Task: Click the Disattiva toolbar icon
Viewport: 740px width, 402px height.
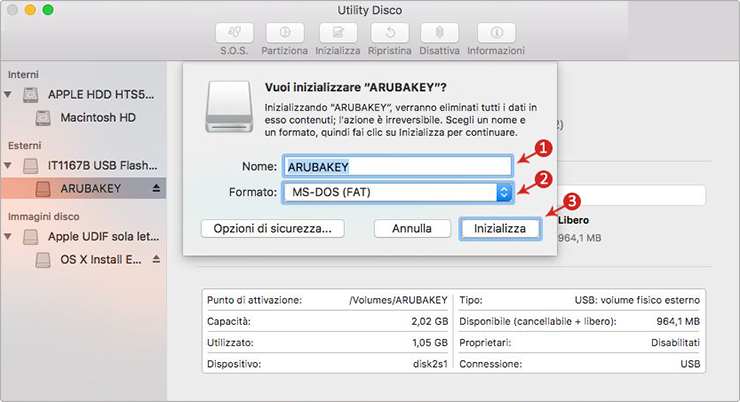Action: coord(439,33)
